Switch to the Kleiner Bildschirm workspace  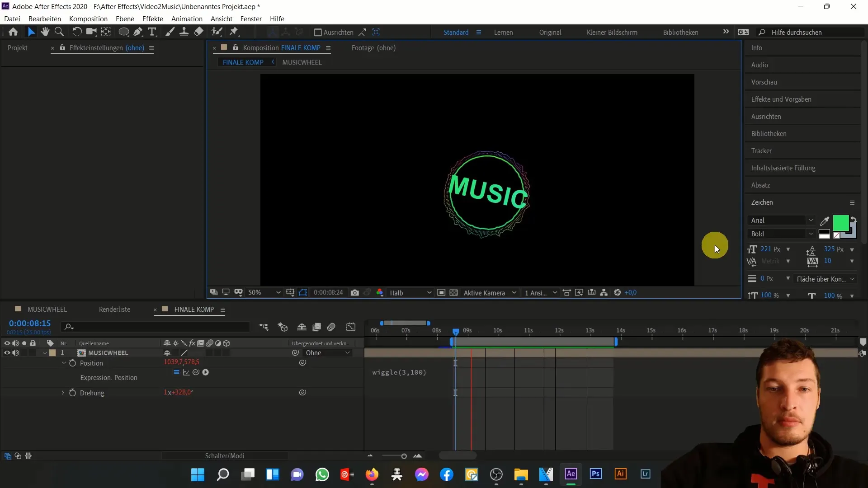click(612, 33)
